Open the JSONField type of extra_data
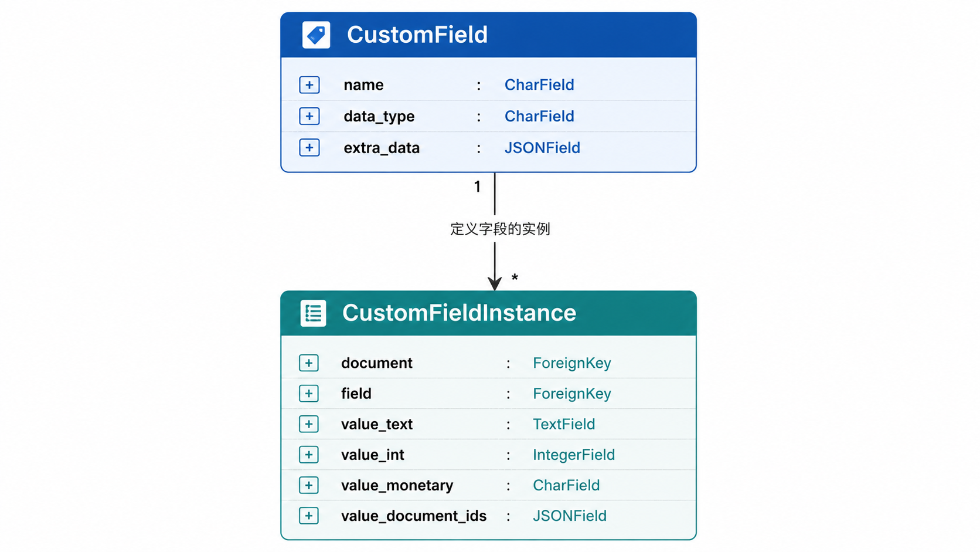 (542, 148)
